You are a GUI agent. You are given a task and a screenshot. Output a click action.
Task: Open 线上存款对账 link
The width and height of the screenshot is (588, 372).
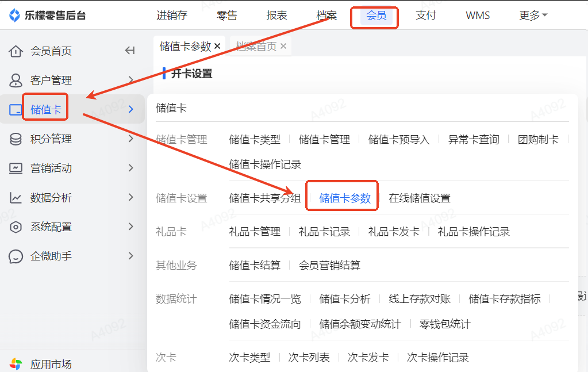point(420,299)
